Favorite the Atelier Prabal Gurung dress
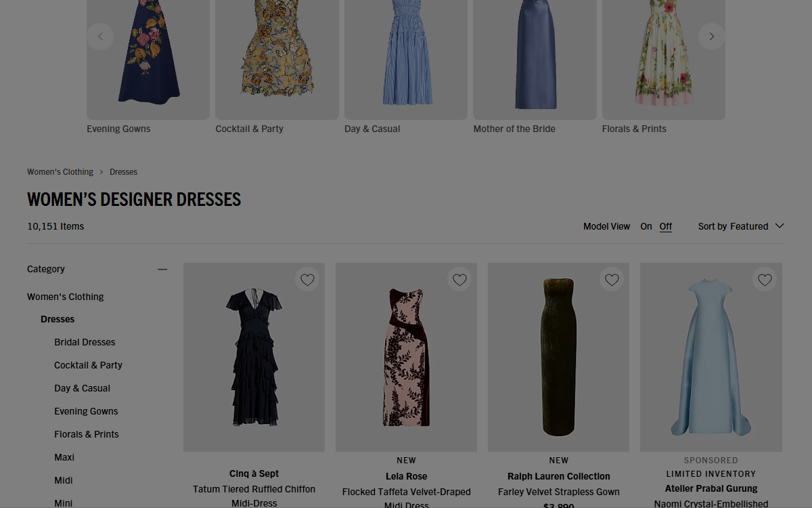 [765, 280]
